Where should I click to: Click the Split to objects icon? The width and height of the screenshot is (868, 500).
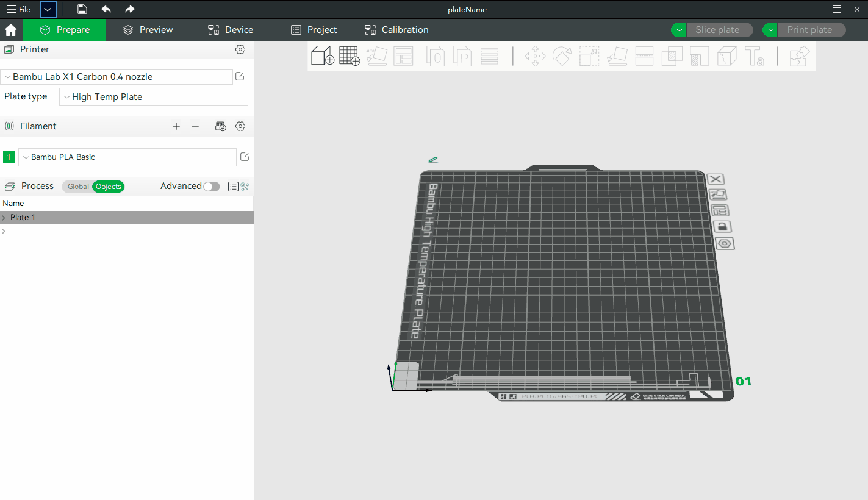(436, 56)
